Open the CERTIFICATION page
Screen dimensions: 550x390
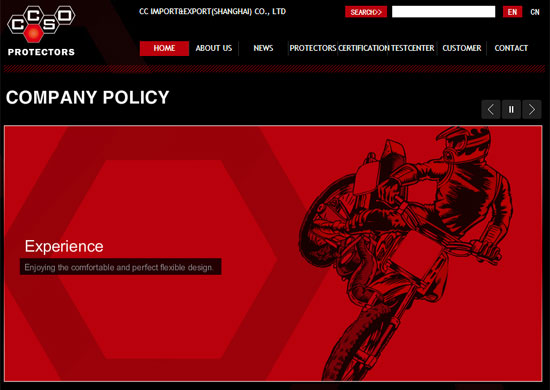[x=364, y=48]
